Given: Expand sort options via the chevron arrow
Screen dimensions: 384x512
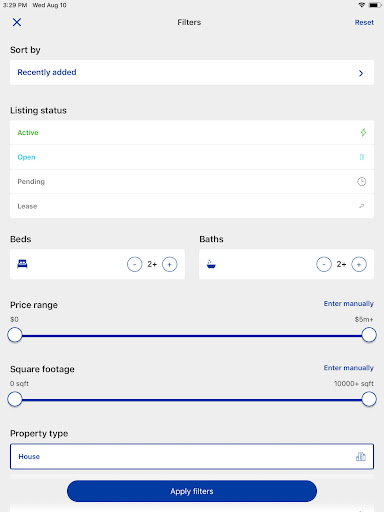Looking at the screenshot, I should 361,73.
